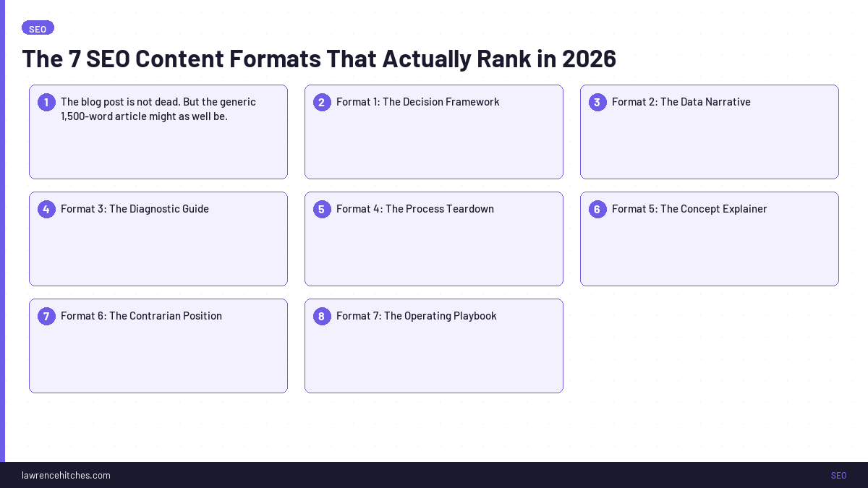The height and width of the screenshot is (488, 868).
Task: Select the slide title about SEO content formats
Action: tap(319, 59)
